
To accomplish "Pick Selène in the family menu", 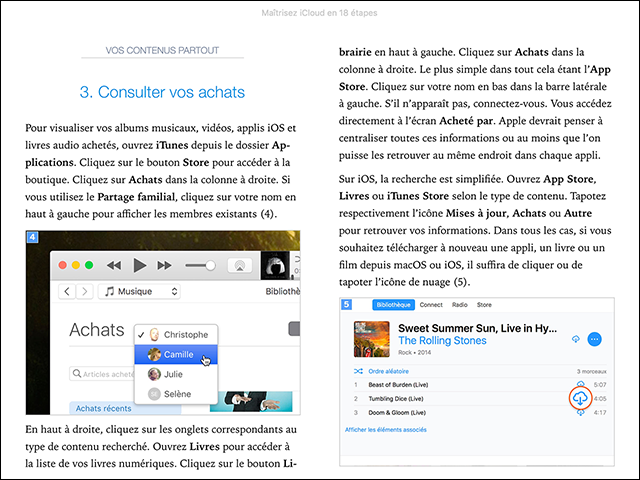I will (x=176, y=394).
